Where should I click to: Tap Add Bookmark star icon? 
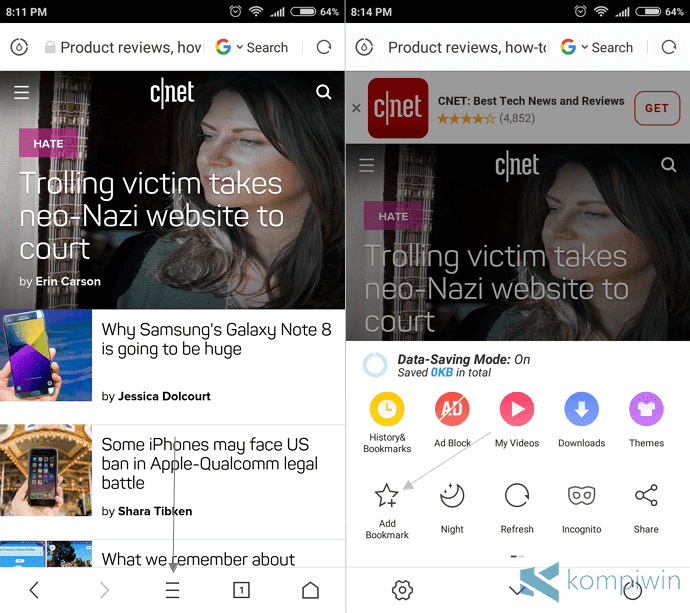tap(387, 496)
